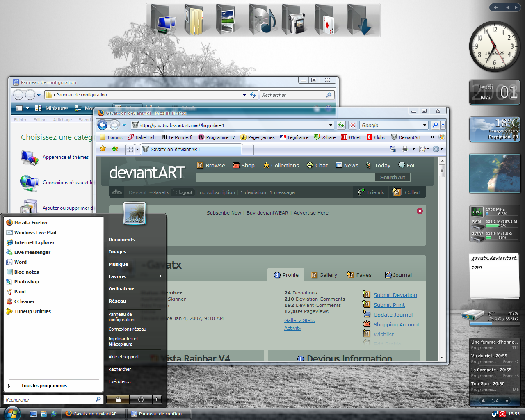This screenshot has width=525, height=420.
Task: Click the analog clock gadget
Action: 494,46
